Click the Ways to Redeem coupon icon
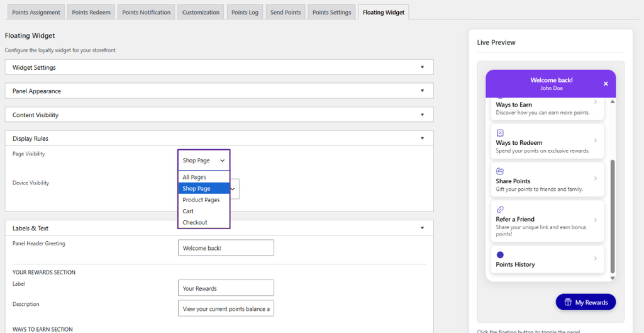The width and height of the screenshot is (644, 333). click(x=500, y=133)
